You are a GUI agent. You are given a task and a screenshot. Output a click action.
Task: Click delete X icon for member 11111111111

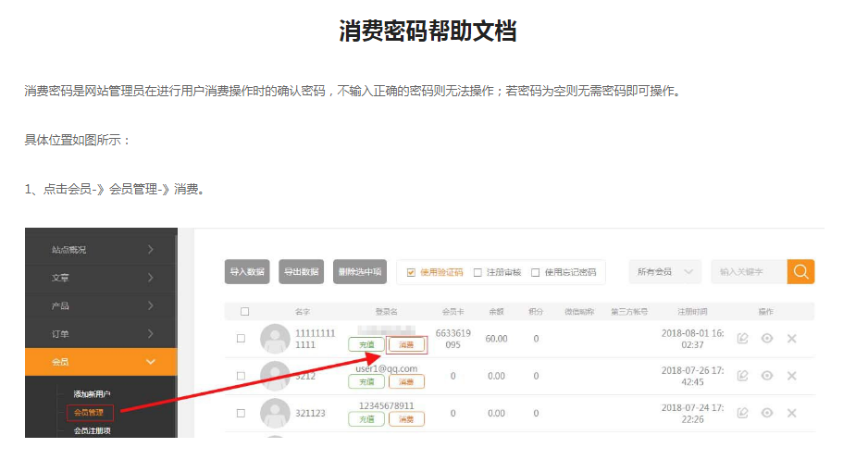791,339
